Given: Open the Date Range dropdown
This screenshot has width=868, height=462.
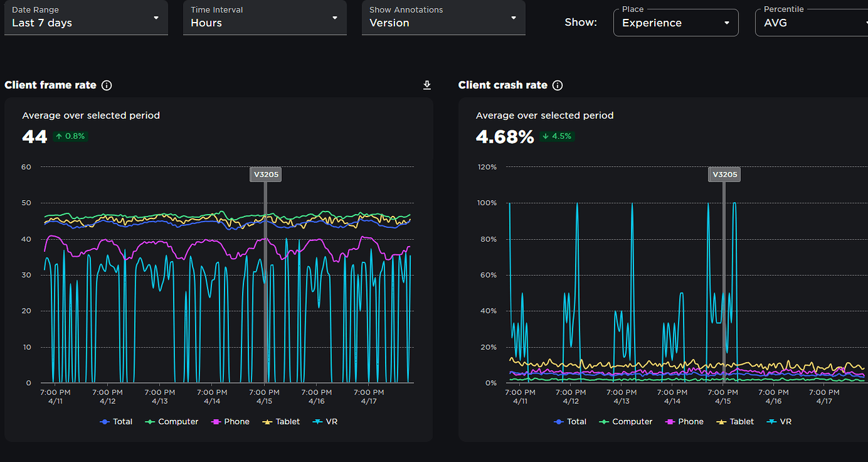Looking at the screenshot, I should click(86, 18).
